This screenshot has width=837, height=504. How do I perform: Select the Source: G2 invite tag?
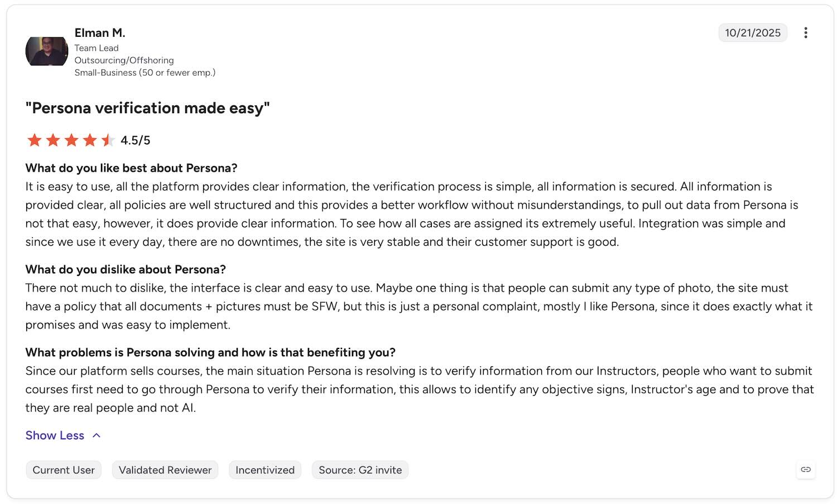(360, 470)
